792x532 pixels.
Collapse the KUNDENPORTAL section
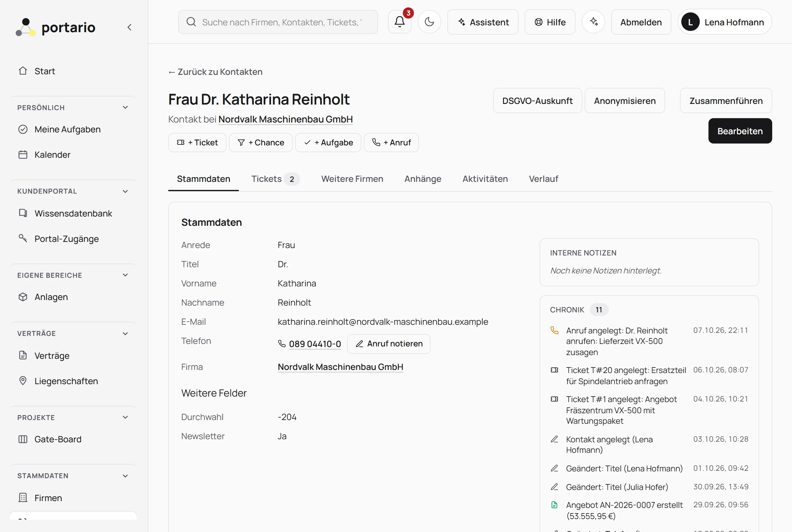pos(125,191)
